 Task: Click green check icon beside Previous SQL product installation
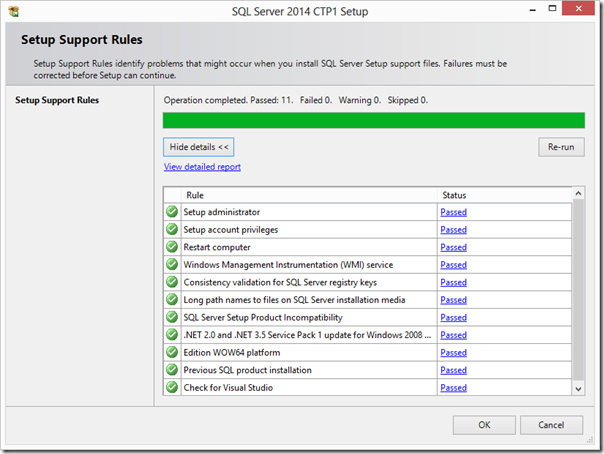pyautogui.click(x=172, y=370)
